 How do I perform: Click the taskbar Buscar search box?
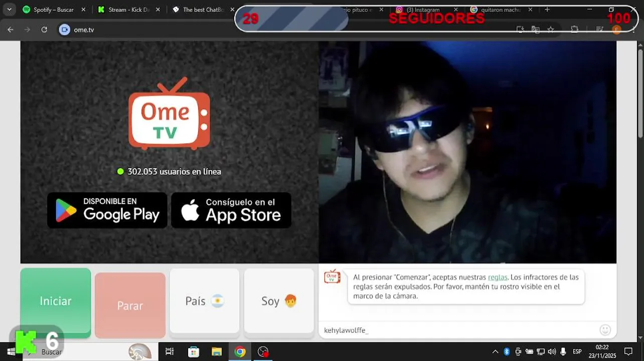tap(90, 351)
